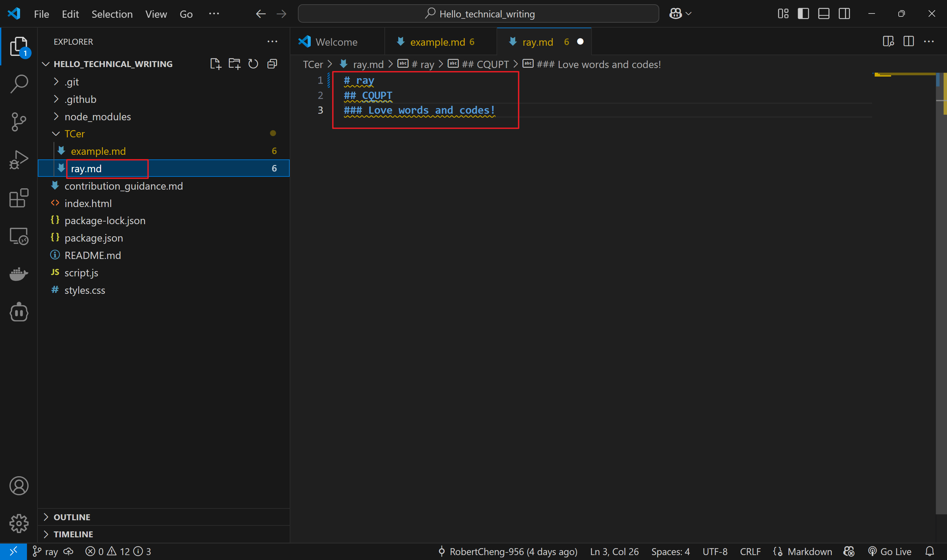Image resolution: width=947 pixels, height=560 pixels.
Task: Open Markdown preview to the side
Action: (x=888, y=41)
